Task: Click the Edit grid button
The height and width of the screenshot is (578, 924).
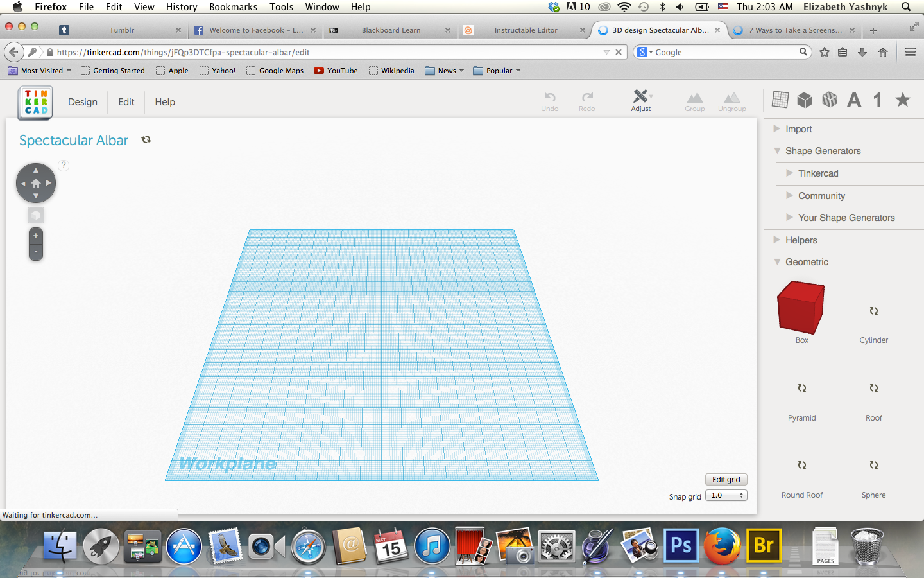Action: (x=726, y=479)
